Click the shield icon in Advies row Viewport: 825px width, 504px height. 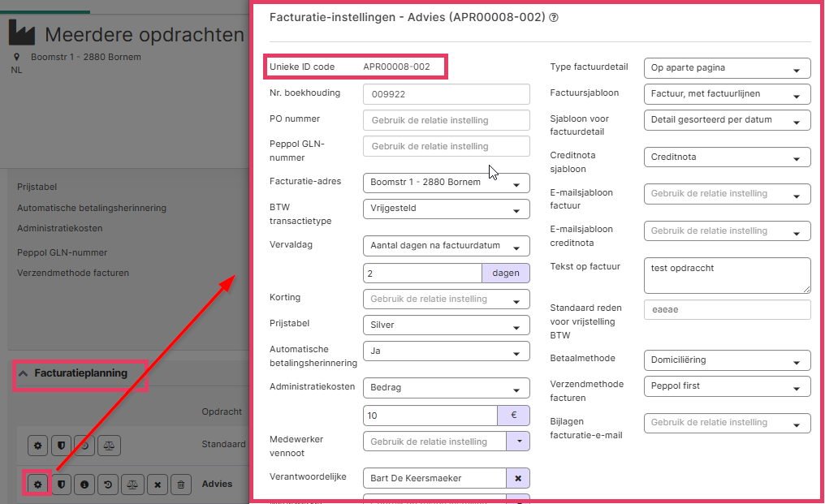coord(61,484)
